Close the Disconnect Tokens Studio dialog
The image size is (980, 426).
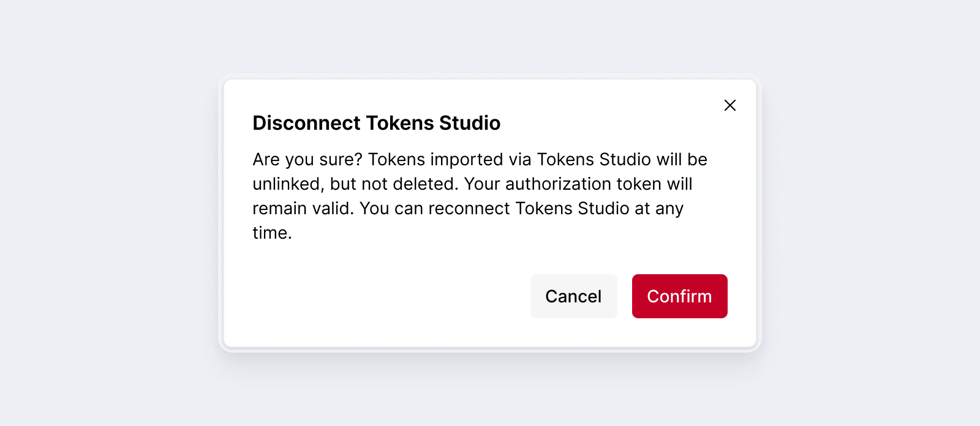(730, 105)
